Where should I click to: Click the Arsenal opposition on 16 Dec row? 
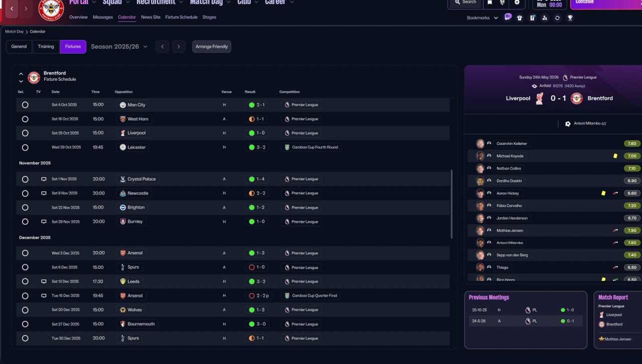(x=131, y=296)
